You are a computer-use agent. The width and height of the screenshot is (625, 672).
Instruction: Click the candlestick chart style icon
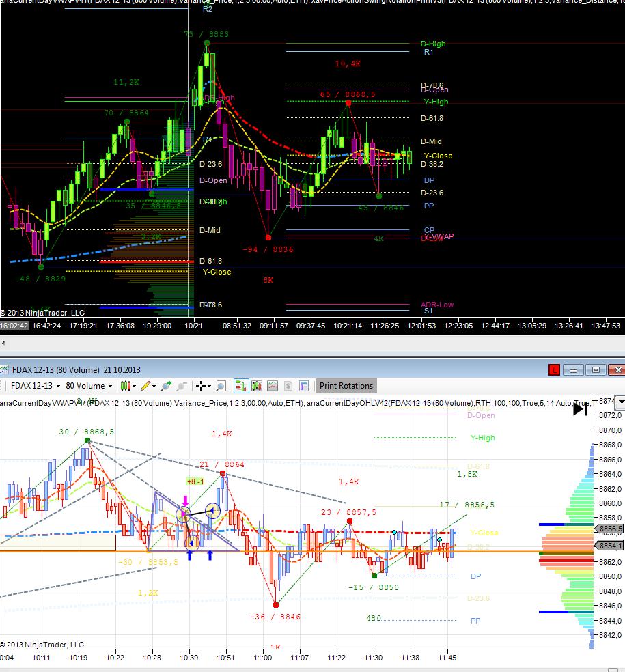pyautogui.click(x=125, y=386)
